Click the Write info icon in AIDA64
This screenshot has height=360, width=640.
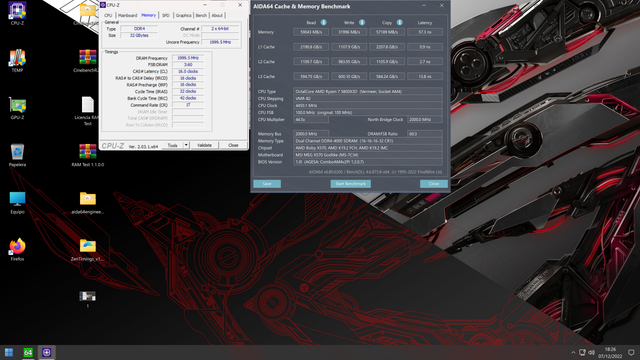362,22
